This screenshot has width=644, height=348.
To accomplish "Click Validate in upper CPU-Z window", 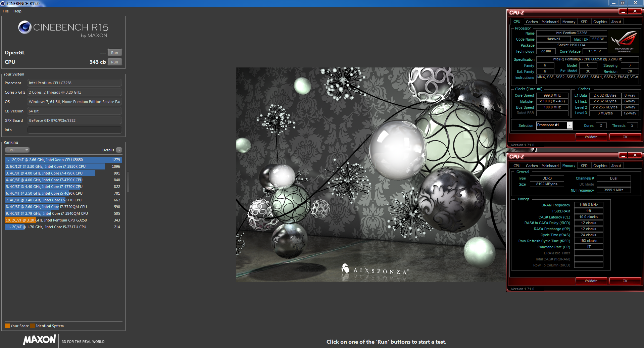I will coord(591,137).
